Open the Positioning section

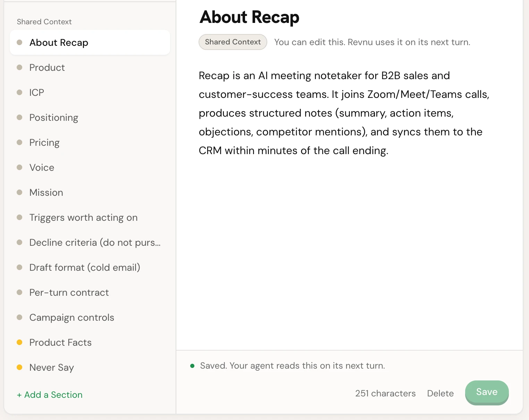coord(90,117)
